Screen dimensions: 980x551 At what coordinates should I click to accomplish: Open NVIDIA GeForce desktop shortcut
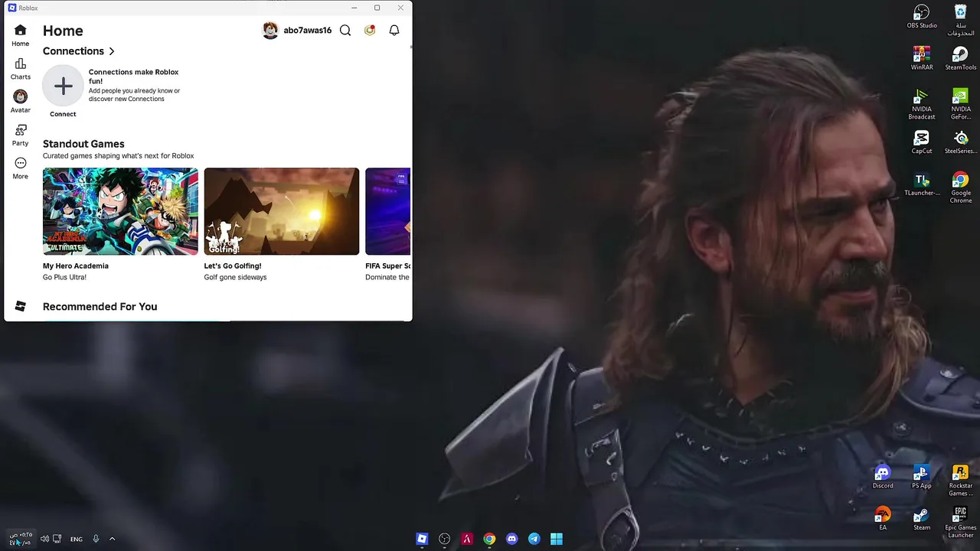pos(960,104)
